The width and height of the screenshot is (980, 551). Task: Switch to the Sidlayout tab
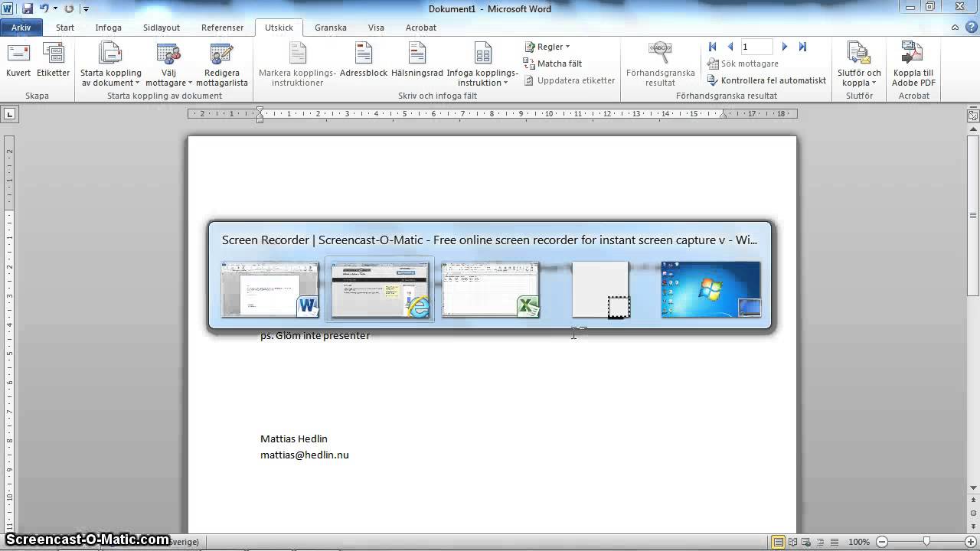[x=162, y=28]
